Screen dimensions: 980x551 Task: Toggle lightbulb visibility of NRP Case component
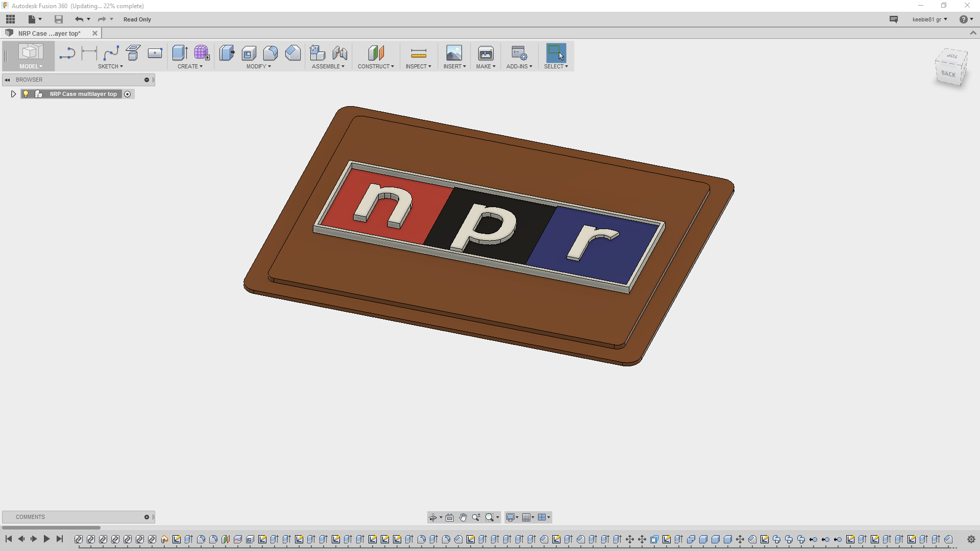tap(26, 94)
